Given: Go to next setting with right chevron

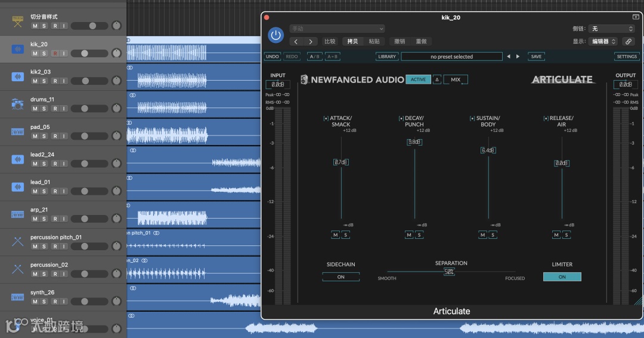Looking at the screenshot, I should [x=311, y=42].
